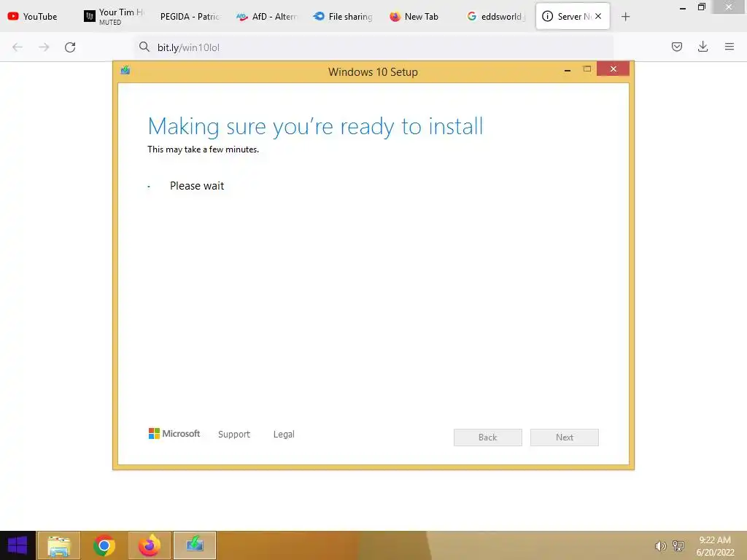Click the Back button in setup
Image resolution: width=747 pixels, height=560 pixels.
tap(488, 437)
